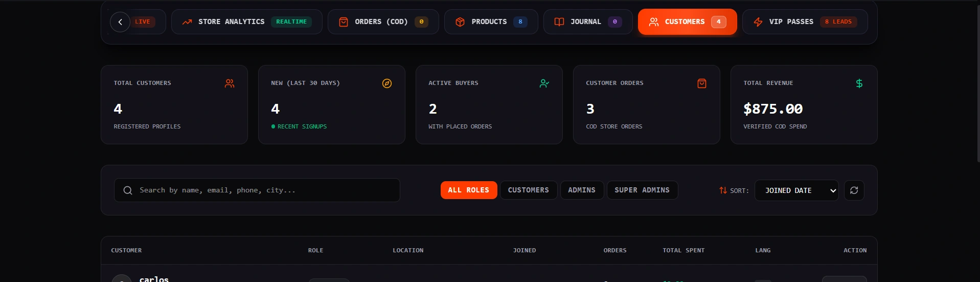
Task: Click the New (Last 30 Days) compass icon
Action: (387, 83)
